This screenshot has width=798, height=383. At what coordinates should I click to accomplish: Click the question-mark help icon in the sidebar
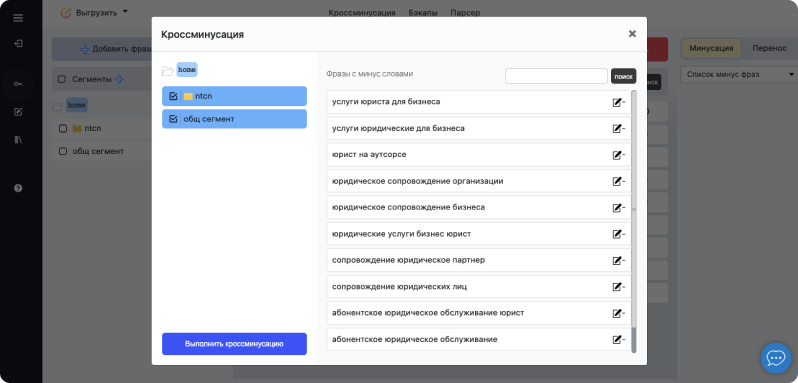[18, 188]
